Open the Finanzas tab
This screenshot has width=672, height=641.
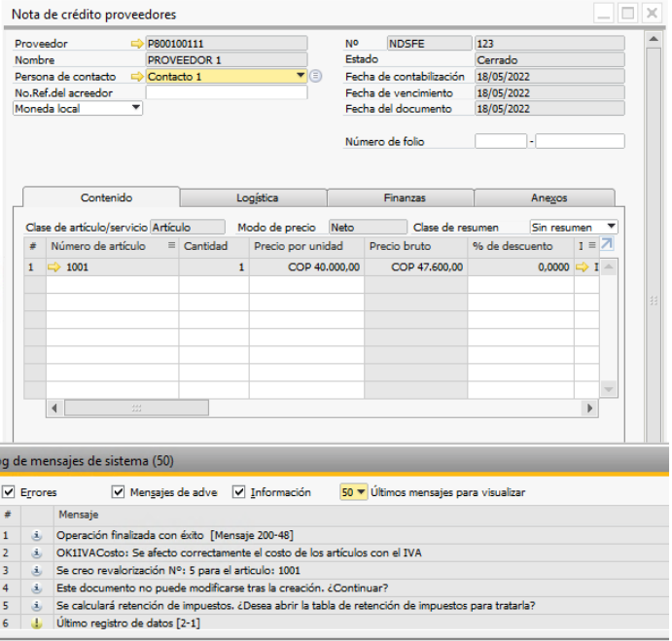(x=404, y=197)
